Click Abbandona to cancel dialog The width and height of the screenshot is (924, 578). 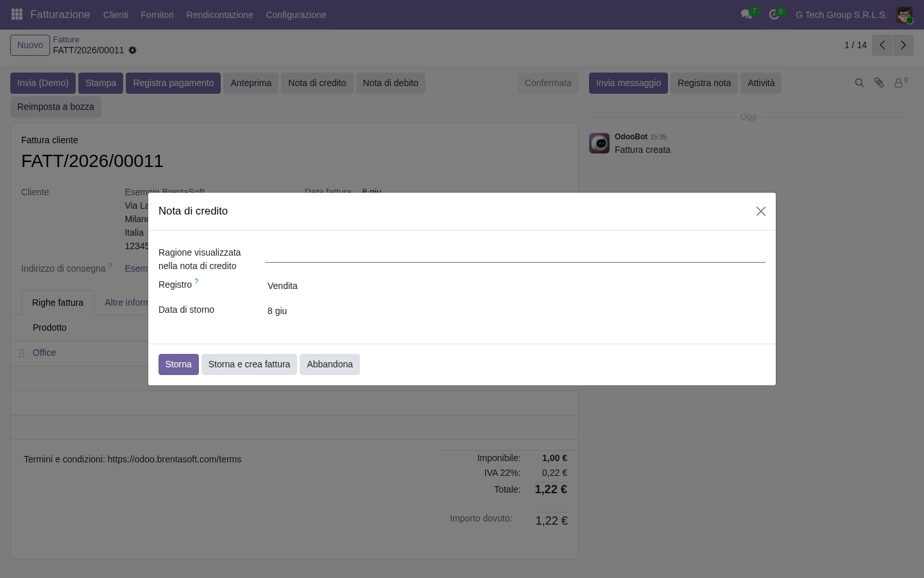330,364
